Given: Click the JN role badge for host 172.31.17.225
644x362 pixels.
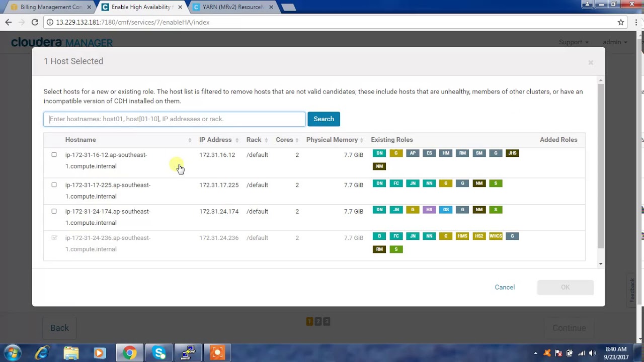Looking at the screenshot, I should (413, 184).
